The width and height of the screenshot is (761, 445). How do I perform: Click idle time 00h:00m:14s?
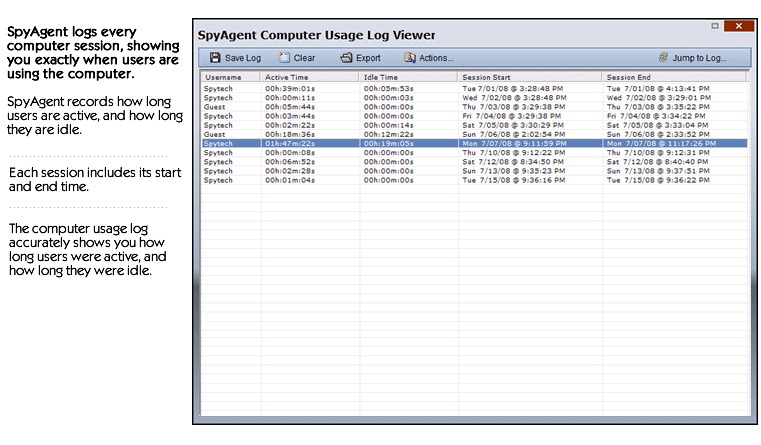coord(389,125)
